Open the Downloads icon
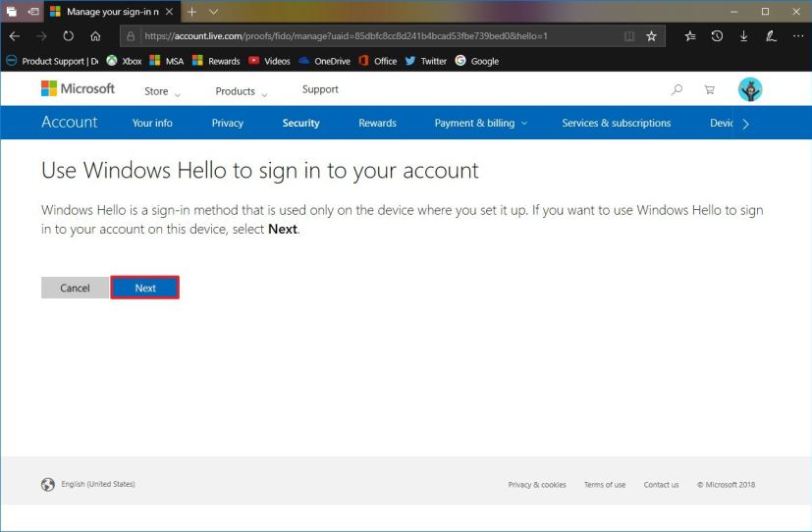Image resolution: width=812 pixels, height=532 pixels. [x=743, y=36]
